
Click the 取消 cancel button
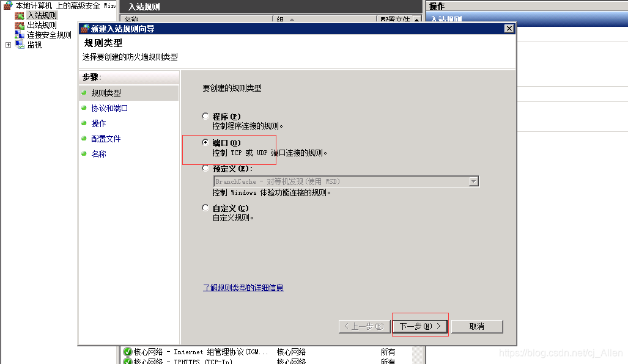coord(476,326)
